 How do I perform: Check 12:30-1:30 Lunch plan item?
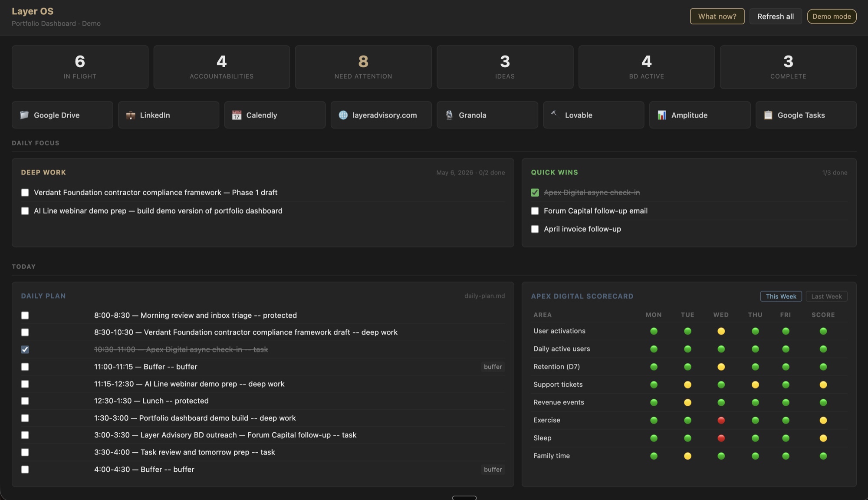point(25,401)
